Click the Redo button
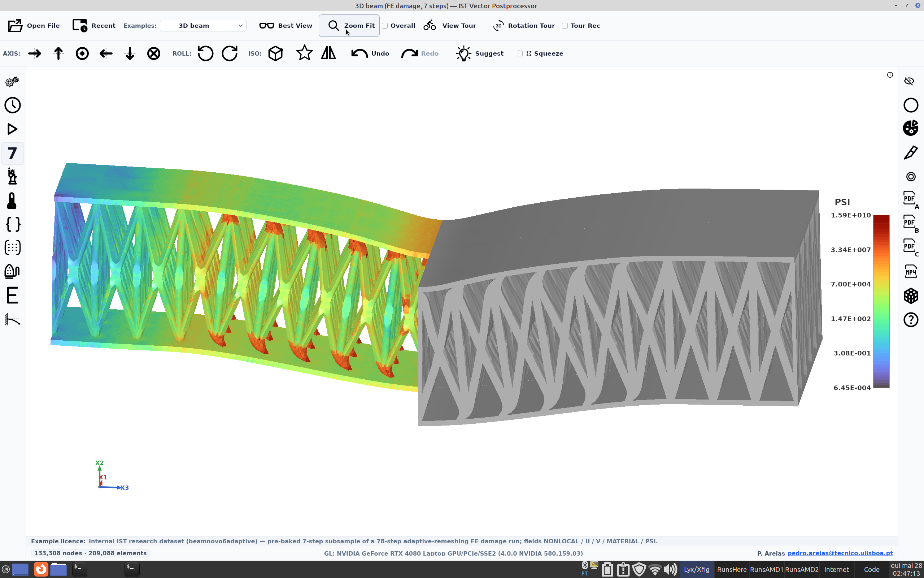The height and width of the screenshot is (578, 924). click(x=420, y=53)
